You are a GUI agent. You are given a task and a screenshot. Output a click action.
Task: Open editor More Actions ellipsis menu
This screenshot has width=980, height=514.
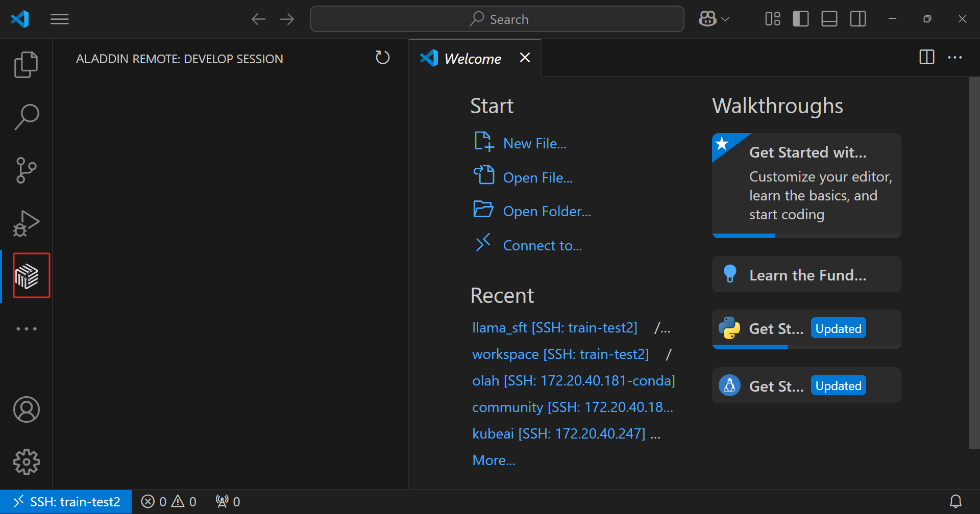(954, 58)
